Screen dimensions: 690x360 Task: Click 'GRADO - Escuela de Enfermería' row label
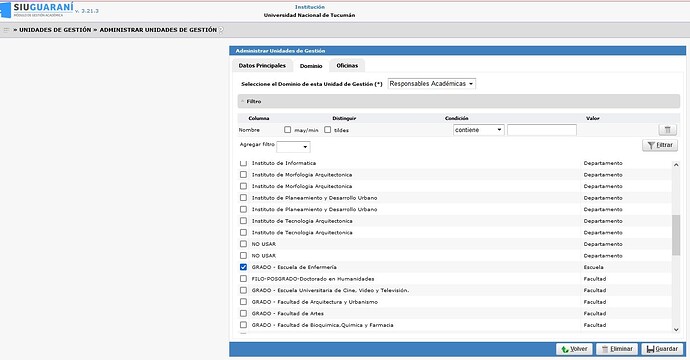[294, 267]
